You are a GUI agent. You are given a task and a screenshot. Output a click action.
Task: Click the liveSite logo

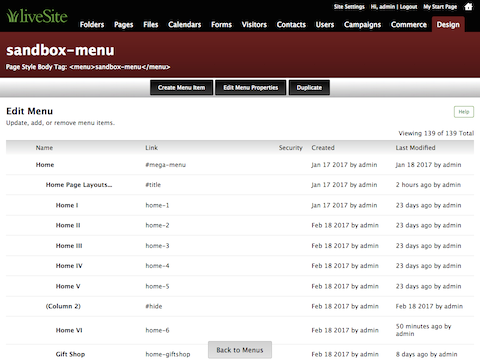(37, 16)
